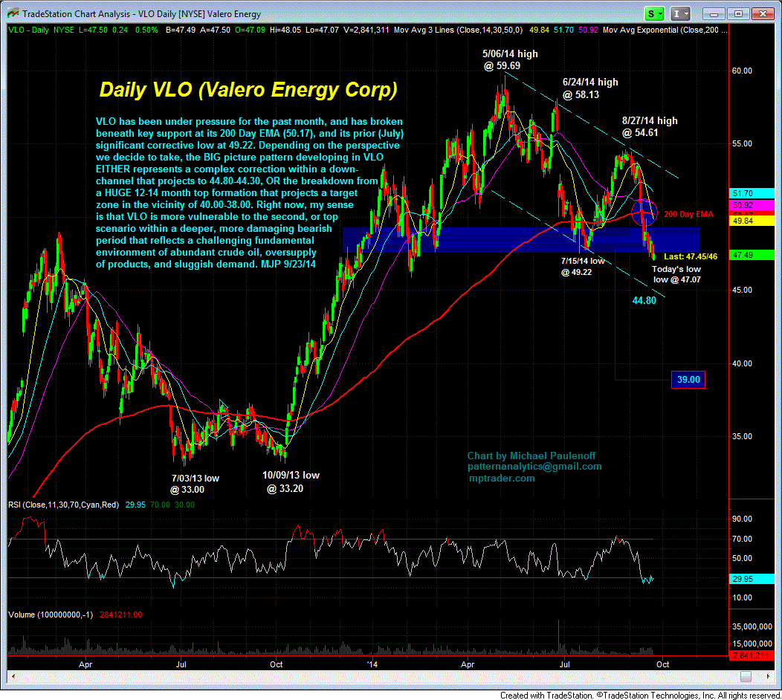
Task: Select the 'Mov Avg 3 Lines (Close,14,30,50,0)' indicator label
Action: (458, 30)
